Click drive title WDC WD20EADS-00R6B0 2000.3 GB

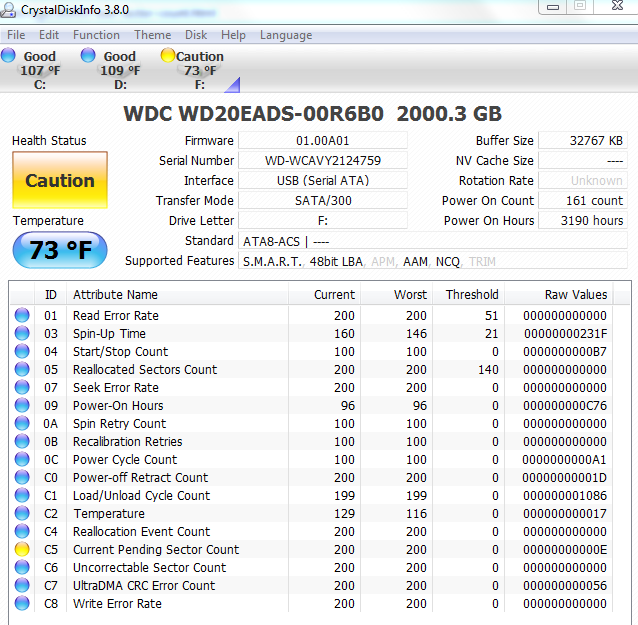click(x=312, y=114)
